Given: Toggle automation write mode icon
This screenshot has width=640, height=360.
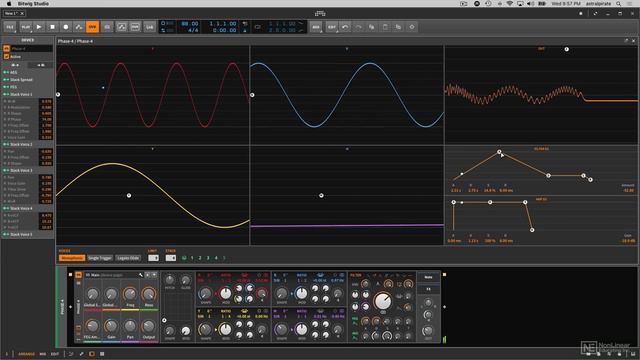Looking at the screenshot, I should click(x=79, y=27).
